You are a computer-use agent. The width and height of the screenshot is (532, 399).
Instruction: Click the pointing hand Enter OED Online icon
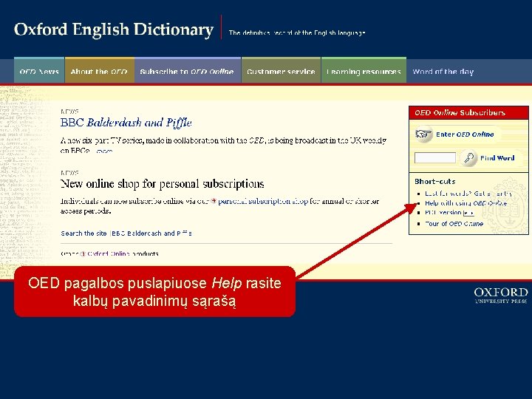(x=423, y=134)
